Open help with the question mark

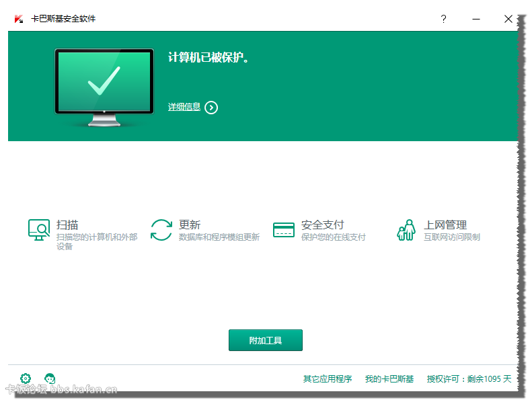click(443, 19)
